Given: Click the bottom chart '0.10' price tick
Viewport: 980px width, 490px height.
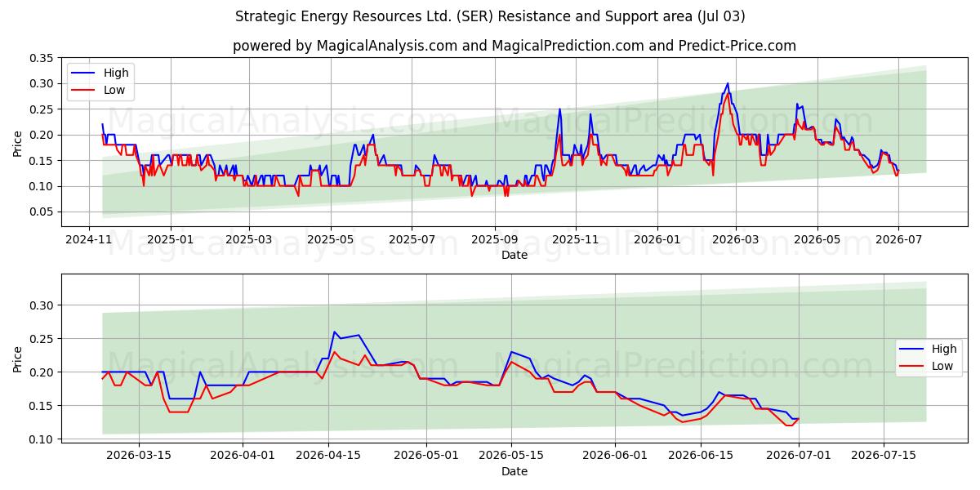Looking at the screenshot, I should 42,439.
